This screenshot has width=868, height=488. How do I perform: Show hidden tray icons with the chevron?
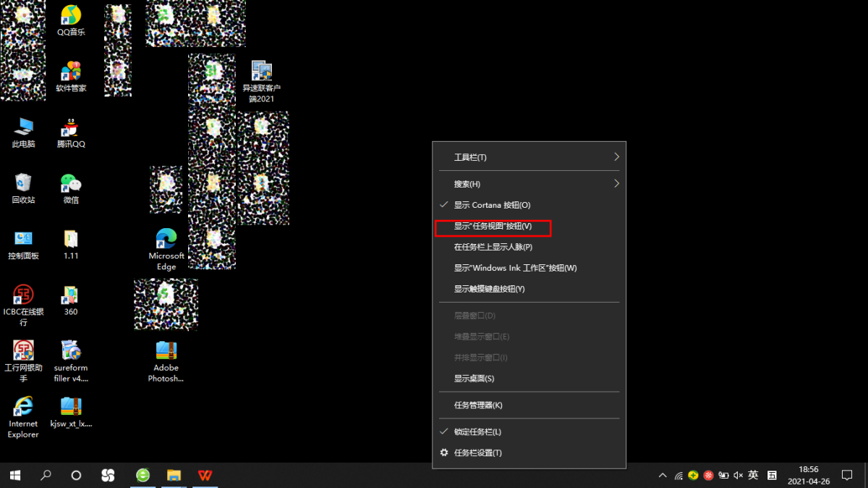(663, 476)
